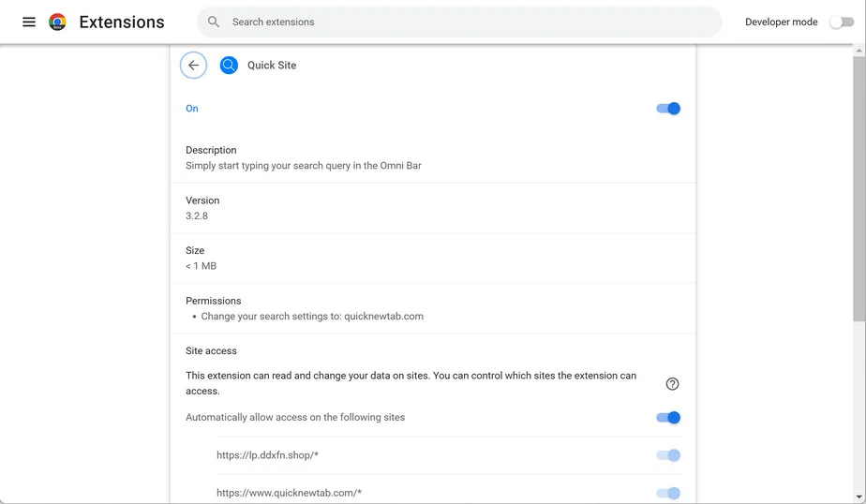The width and height of the screenshot is (866, 504).
Task: Toggle access for www.quicknewtab.com site
Action: pos(668,493)
